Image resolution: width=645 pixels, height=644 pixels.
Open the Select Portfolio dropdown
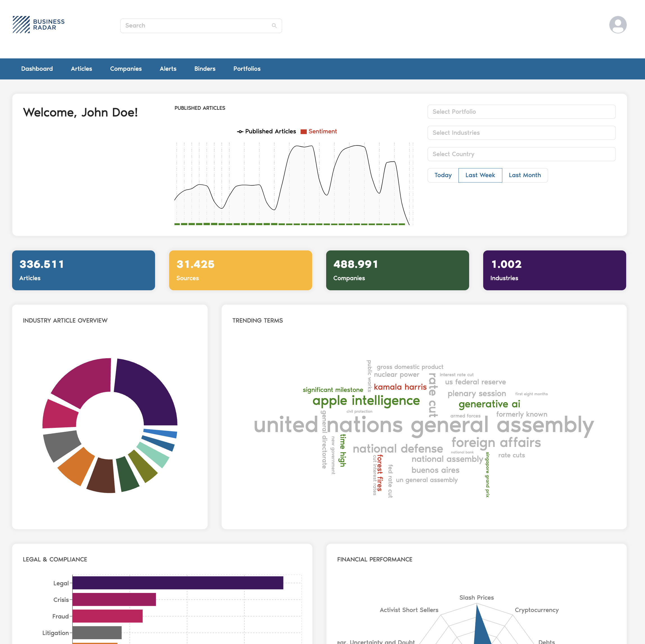521,112
